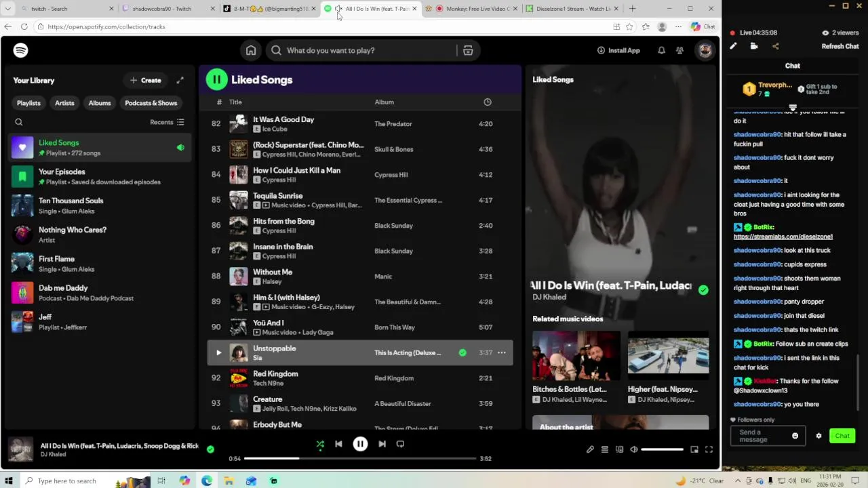Open Task View on taskbar

[161, 481]
